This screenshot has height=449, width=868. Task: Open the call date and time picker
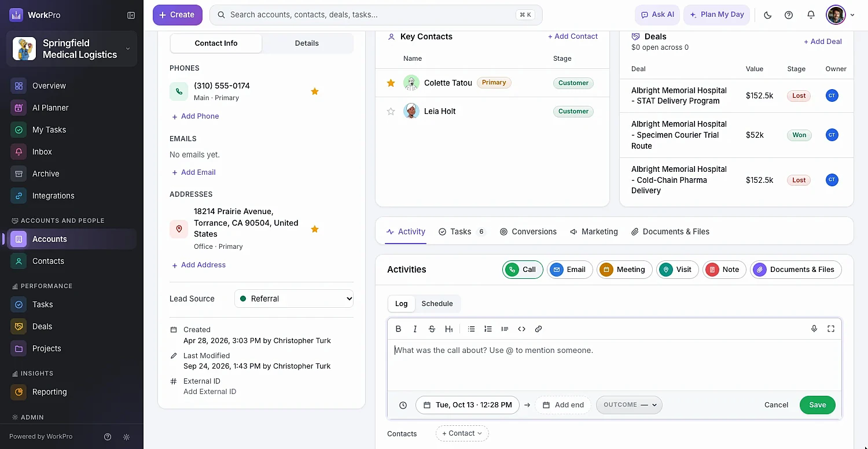(x=468, y=405)
